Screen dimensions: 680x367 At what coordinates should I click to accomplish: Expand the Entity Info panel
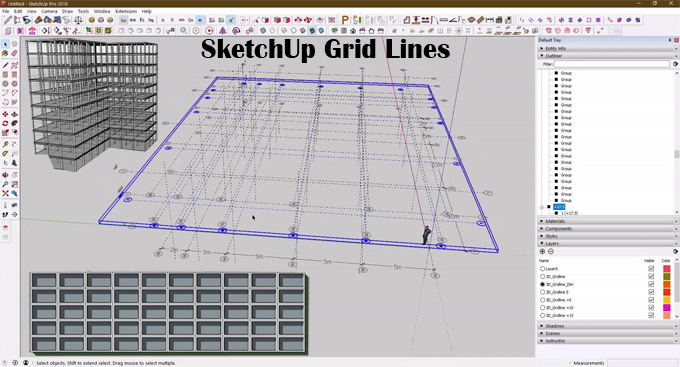click(607, 49)
